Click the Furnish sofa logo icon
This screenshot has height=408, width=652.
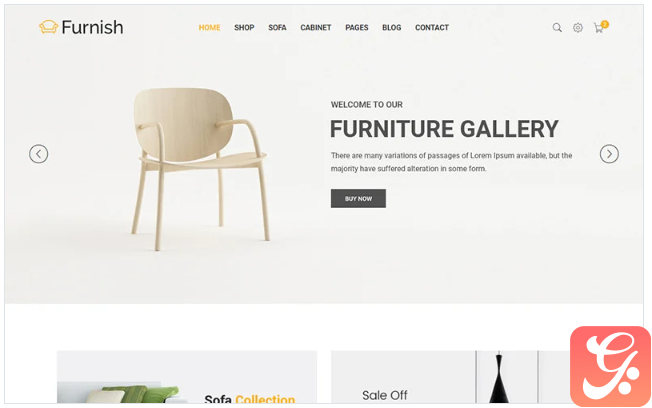pos(48,27)
